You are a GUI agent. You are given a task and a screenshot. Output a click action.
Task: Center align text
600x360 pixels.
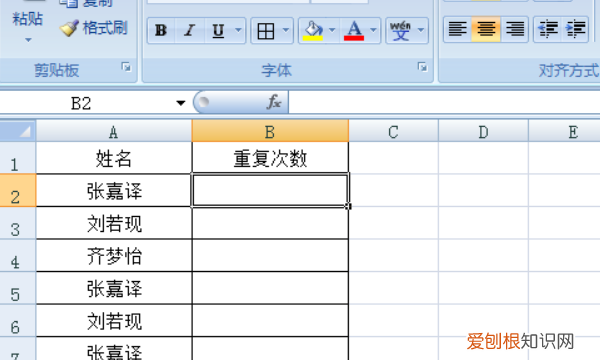(486, 29)
